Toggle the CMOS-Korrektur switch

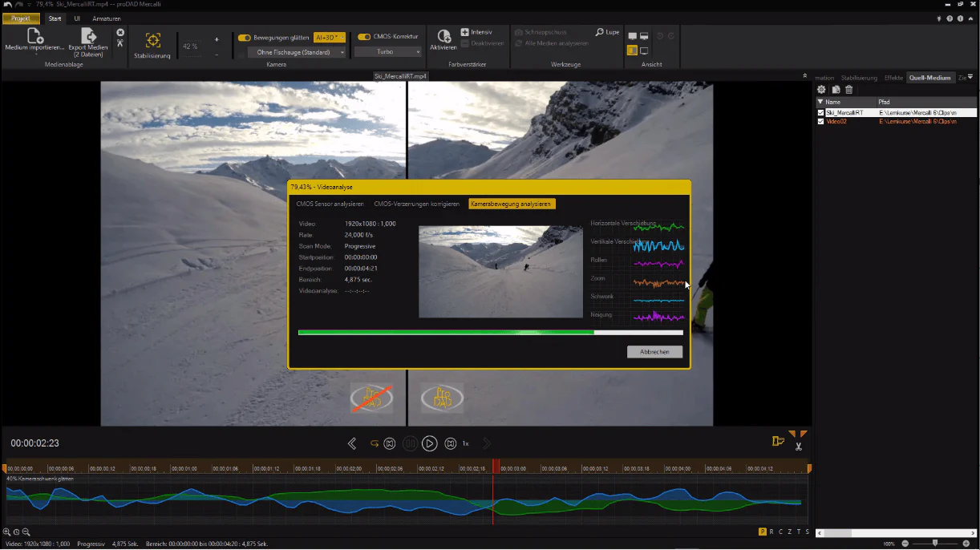(x=364, y=37)
